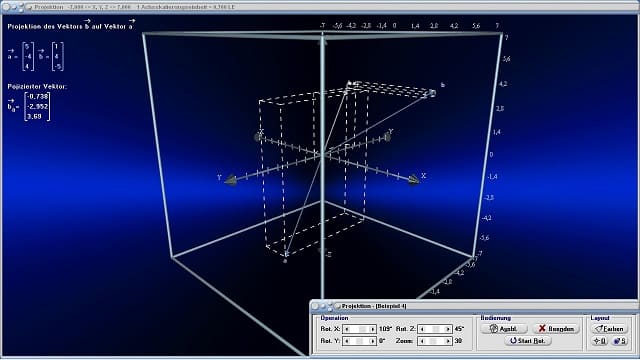The height and width of the screenshot is (360, 640).
Task: Click the 'Projektion - [Beispiel 4]' title bar
Action: point(474,306)
